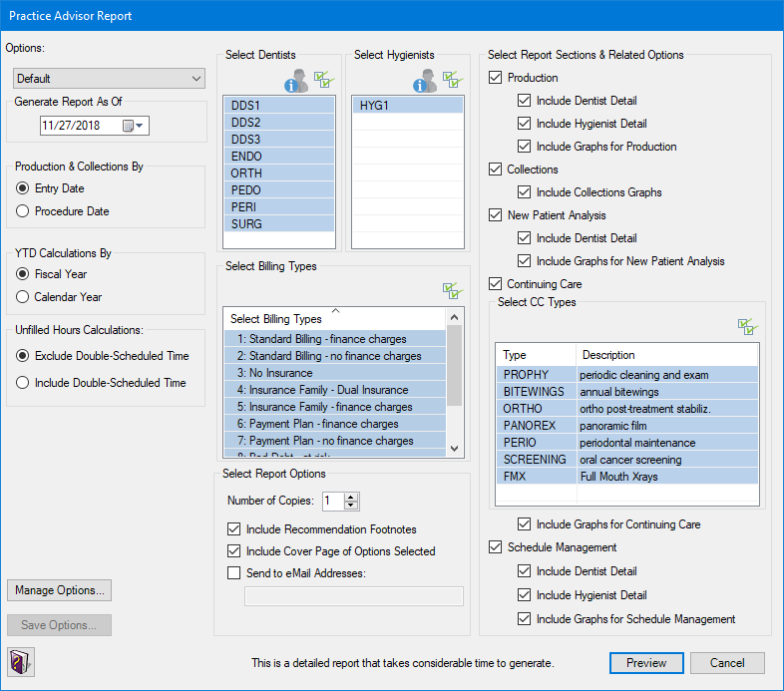Uncheck Include Recommendation Footnotes

click(x=234, y=529)
